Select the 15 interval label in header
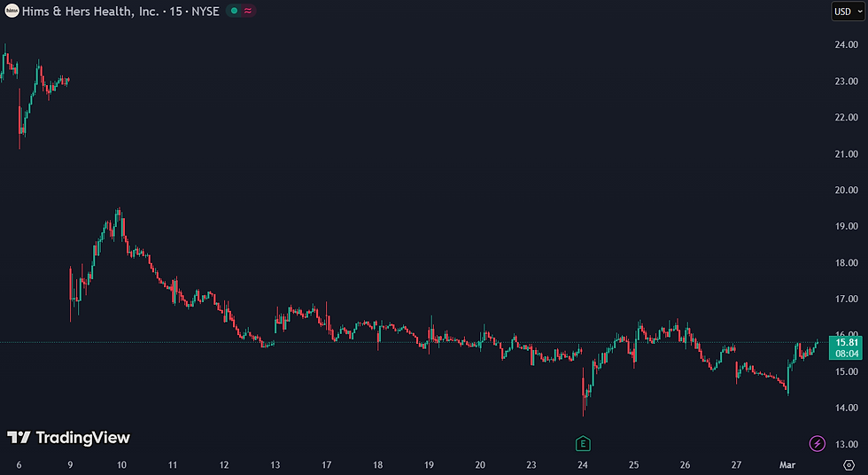 tap(175, 11)
